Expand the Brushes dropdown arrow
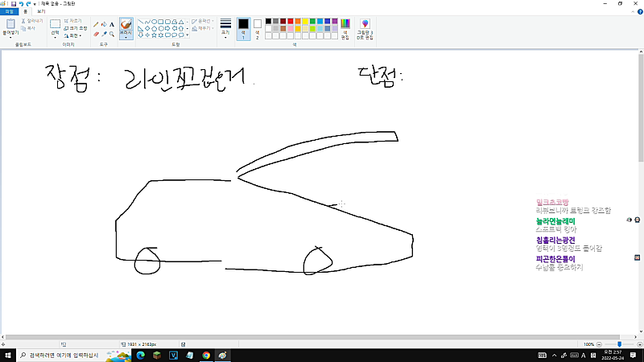This screenshot has width=644, height=362. (126, 37)
